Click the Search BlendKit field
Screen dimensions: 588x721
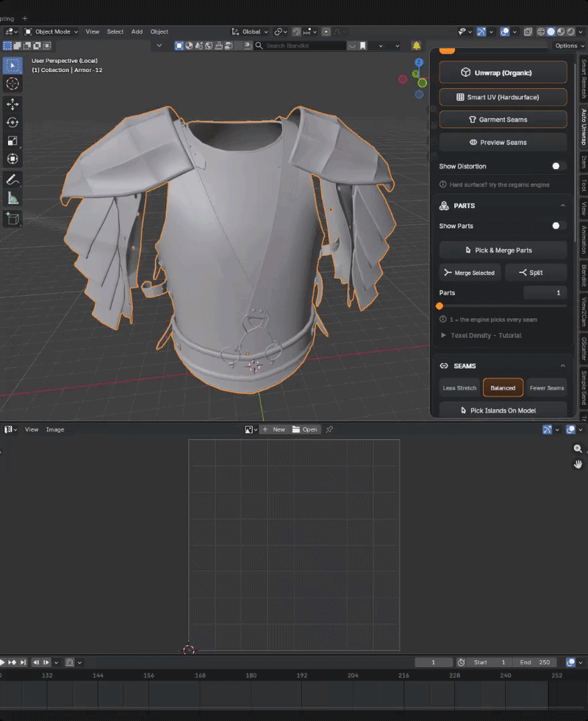(x=300, y=46)
